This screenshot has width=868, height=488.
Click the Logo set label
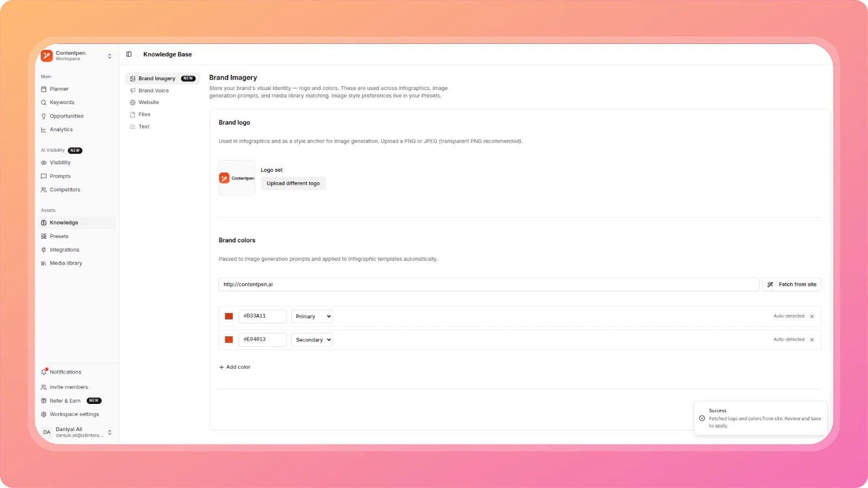pyautogui.click(x=272, y=170)
